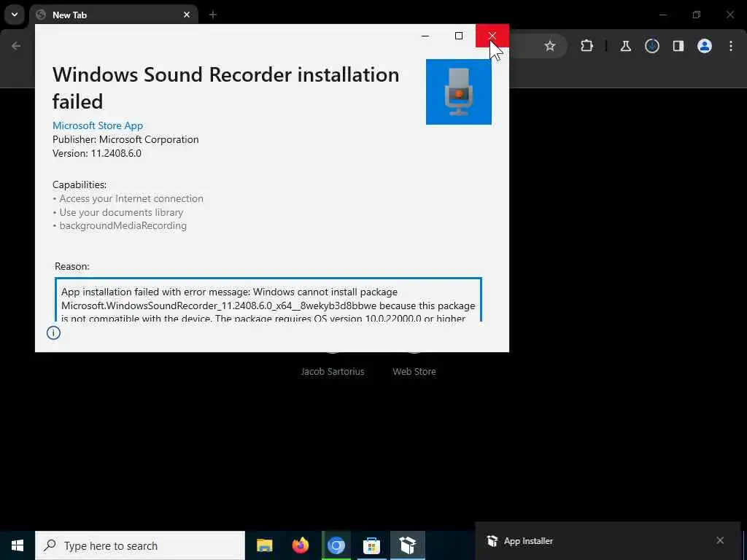
Task: Select the New Tab tab
Action: [x=113, y=15]
